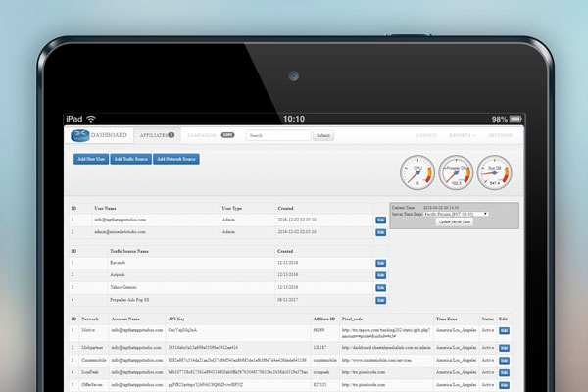The image size is (588, 392).
Task: Focus the Search input field
Action: [x=277, y=135]
